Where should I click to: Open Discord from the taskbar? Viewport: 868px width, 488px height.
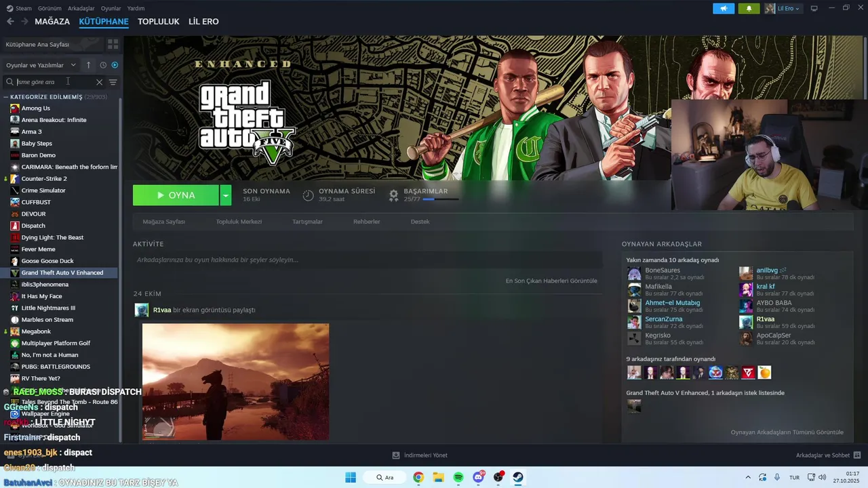[x=479, y=477]
